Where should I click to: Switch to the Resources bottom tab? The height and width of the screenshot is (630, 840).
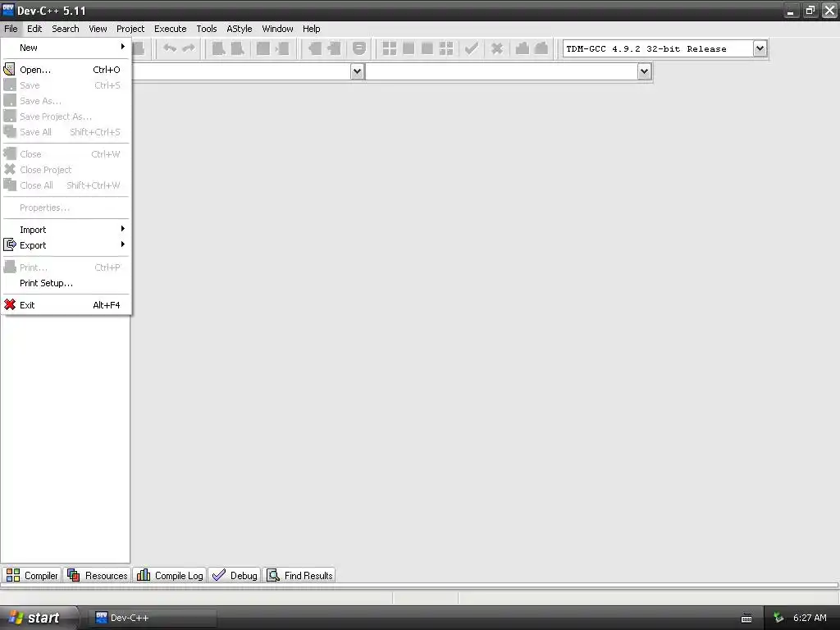[98, 575]
